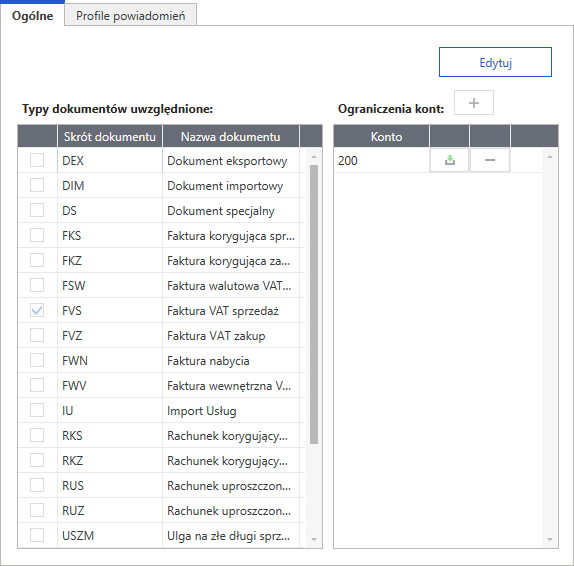Check the DEX Dokument eksportowy checkbox
Viewport: 574px width, 566px height.
[37, 160]
